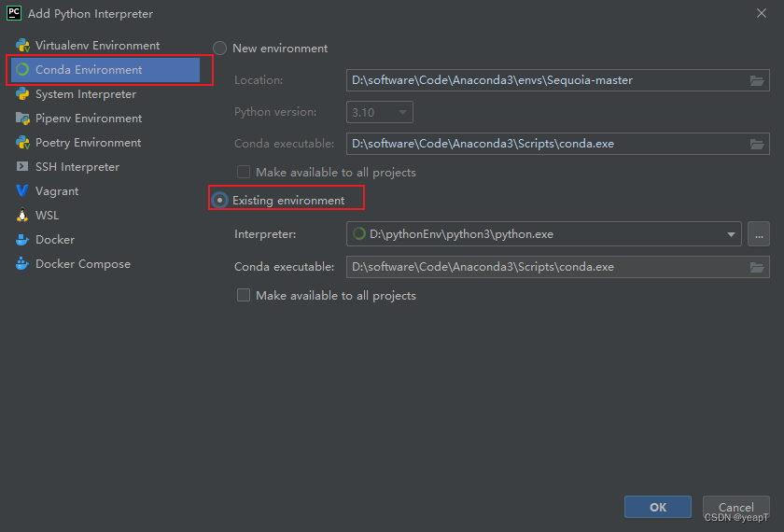
Task: Click the WSL penguin icon
Action: 22,215
